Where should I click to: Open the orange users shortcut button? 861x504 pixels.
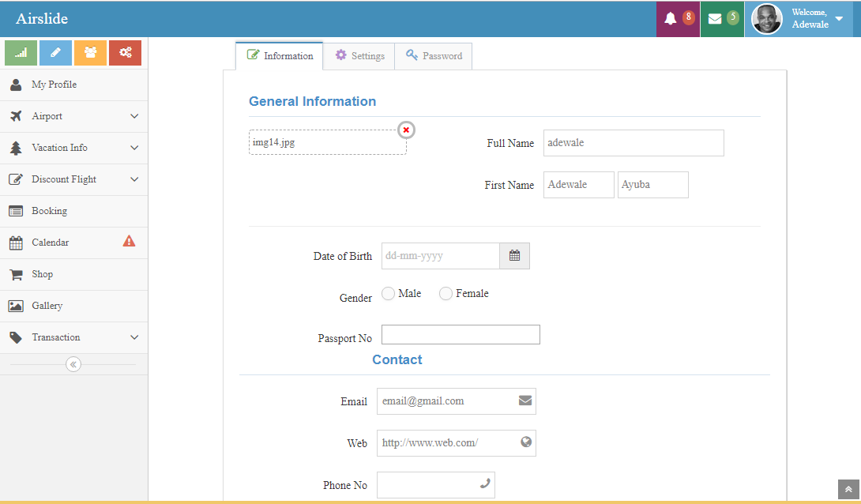(x=90, y=53)
